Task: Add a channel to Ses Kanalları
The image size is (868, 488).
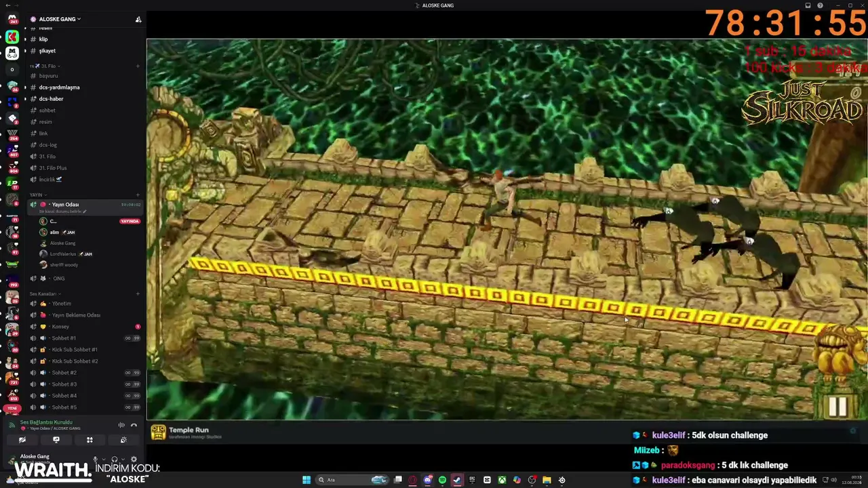Action: click(138, 293)
